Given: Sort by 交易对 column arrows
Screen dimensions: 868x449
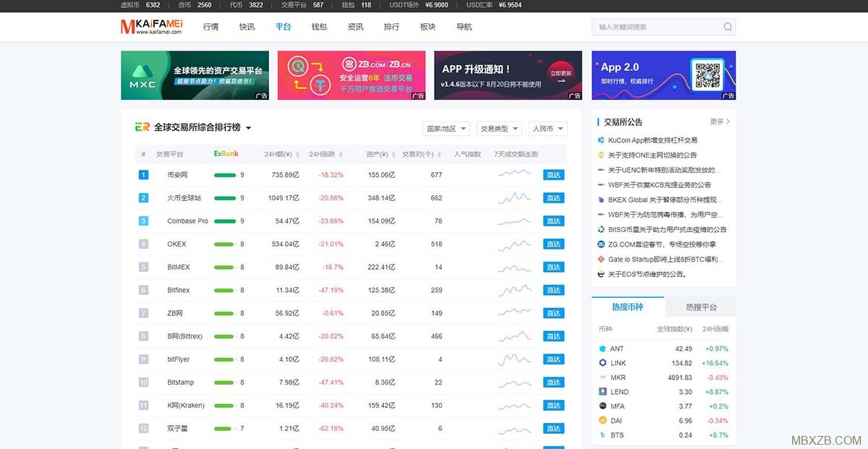Looking at the screenshot, I should pos(439,155).
